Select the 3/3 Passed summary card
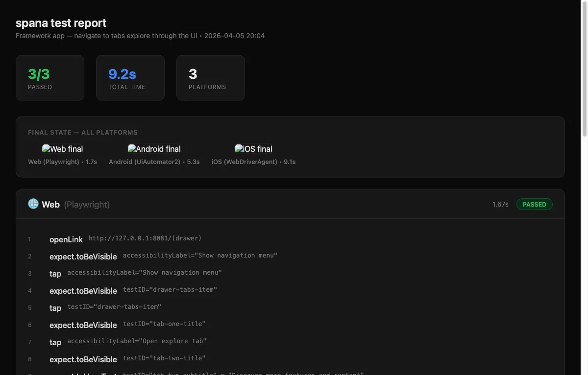The height and width of the screenshot is (375, 588). (50, 78)
